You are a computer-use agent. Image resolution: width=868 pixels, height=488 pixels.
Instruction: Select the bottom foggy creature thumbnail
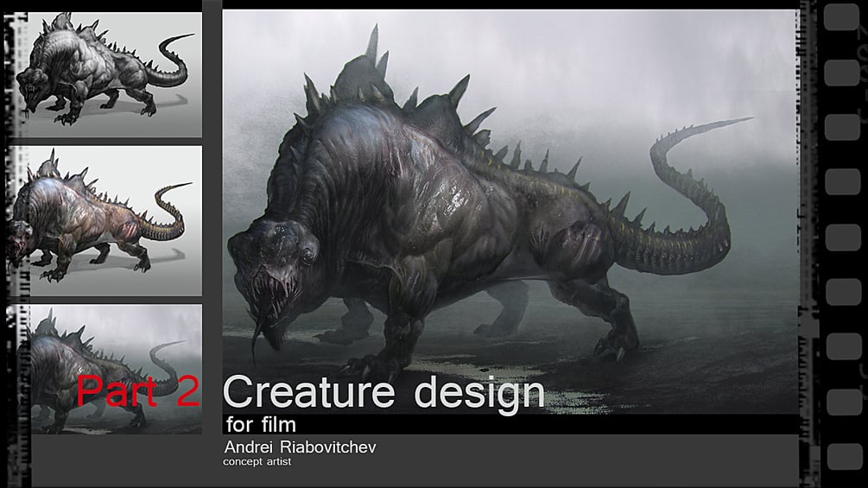[x=115, y=369]
